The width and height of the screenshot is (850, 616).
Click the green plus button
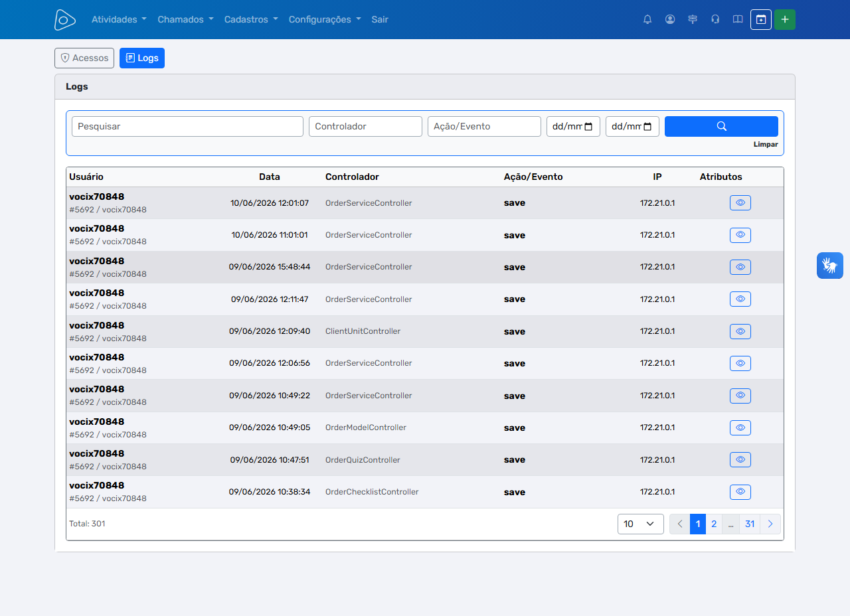pos(785,20)
